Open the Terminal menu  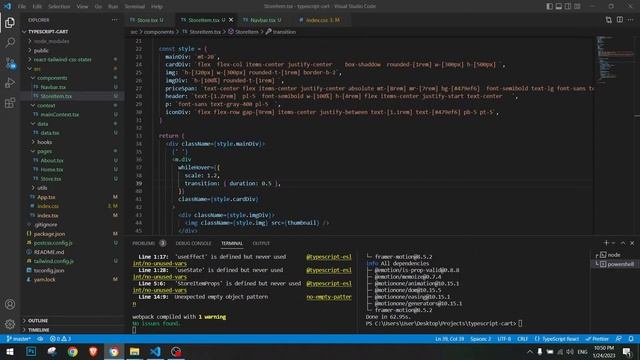click(135, 7)
